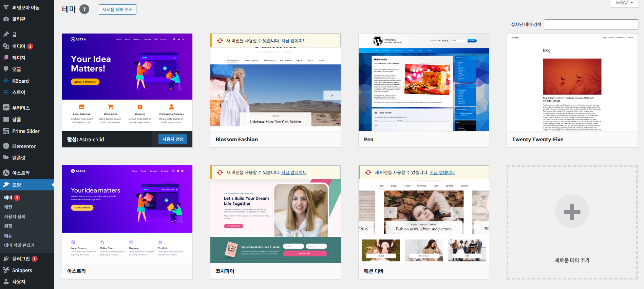Open the 테마 submenu item
This screenshot has width=644, height=289.
click(x=12, y=198)
